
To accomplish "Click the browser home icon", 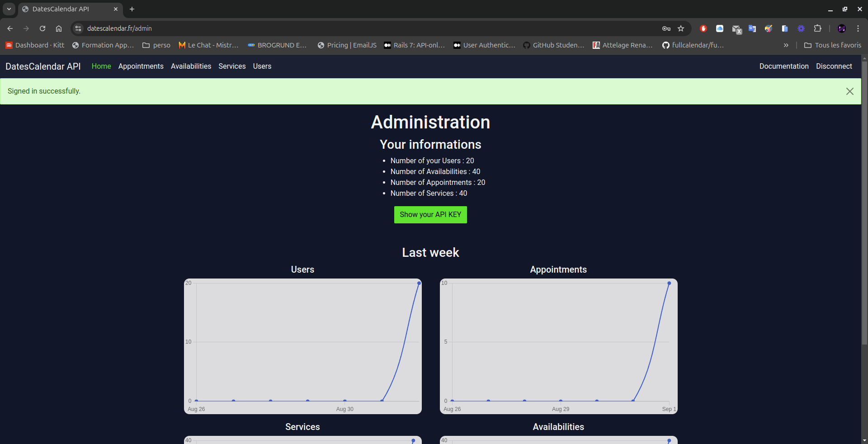I will pos(59,28).
